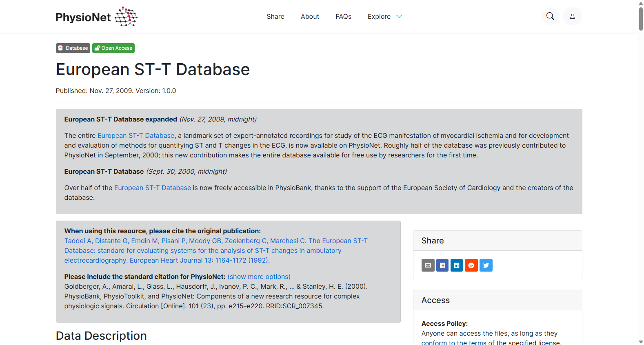Share via email icon
The width and height of the screenshot is (644, 345).
[428, 265]
